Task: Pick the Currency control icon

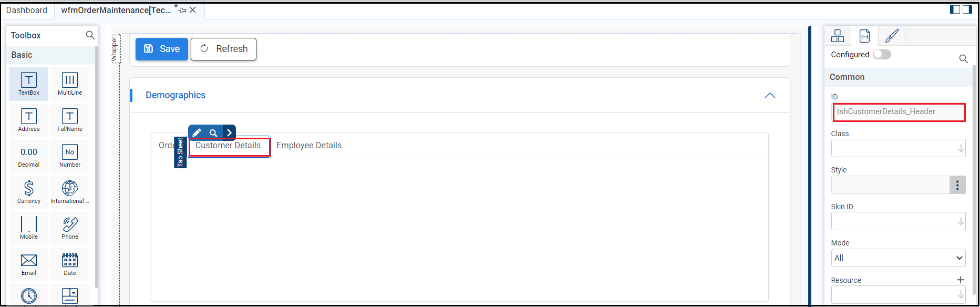Action: pos(29,192)
